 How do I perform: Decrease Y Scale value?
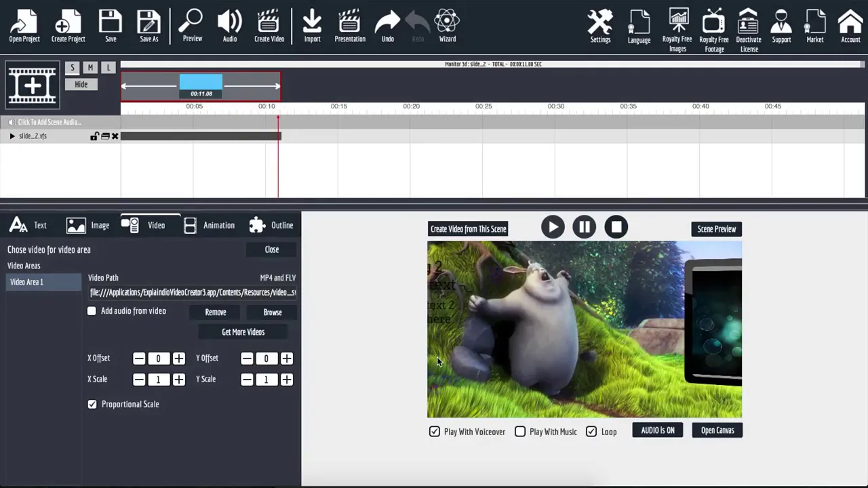(x=247, y=380)
